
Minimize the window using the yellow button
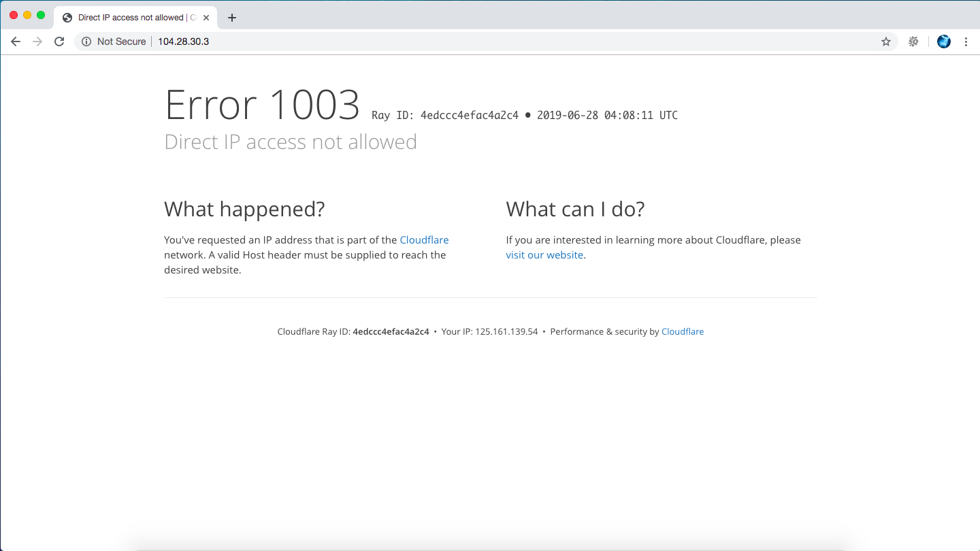[x=27, y=15]
